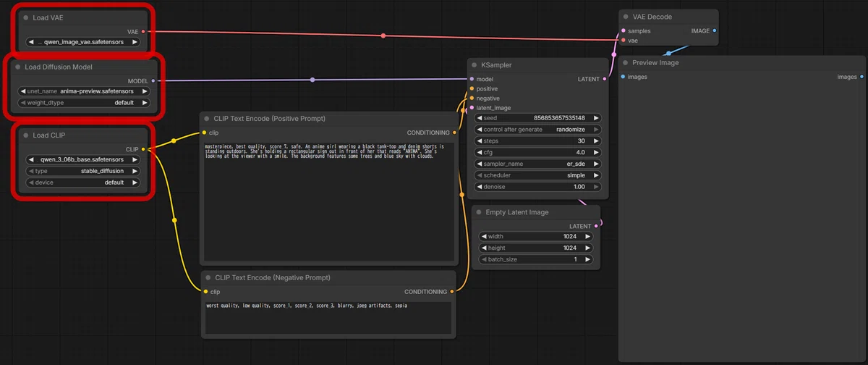Click into the positive prompt text box
Image resolution: width=868 pixels, height=365 pixels.
329,201
